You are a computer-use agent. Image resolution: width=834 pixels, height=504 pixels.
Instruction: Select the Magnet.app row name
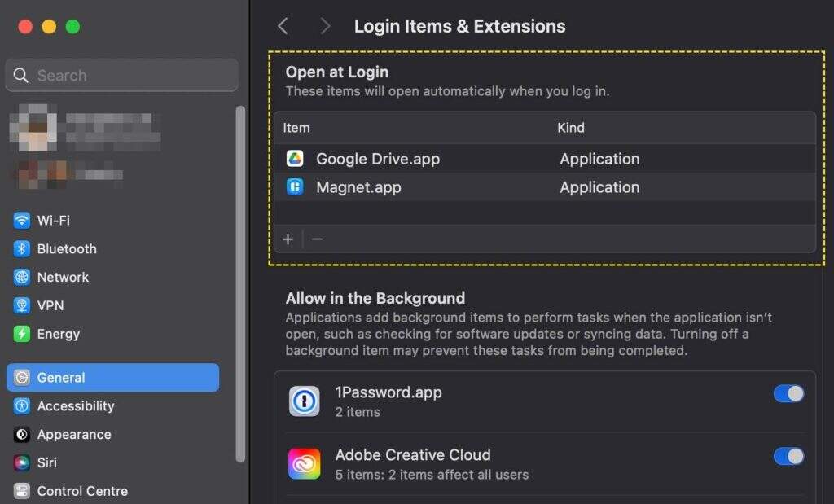point(358,187)
